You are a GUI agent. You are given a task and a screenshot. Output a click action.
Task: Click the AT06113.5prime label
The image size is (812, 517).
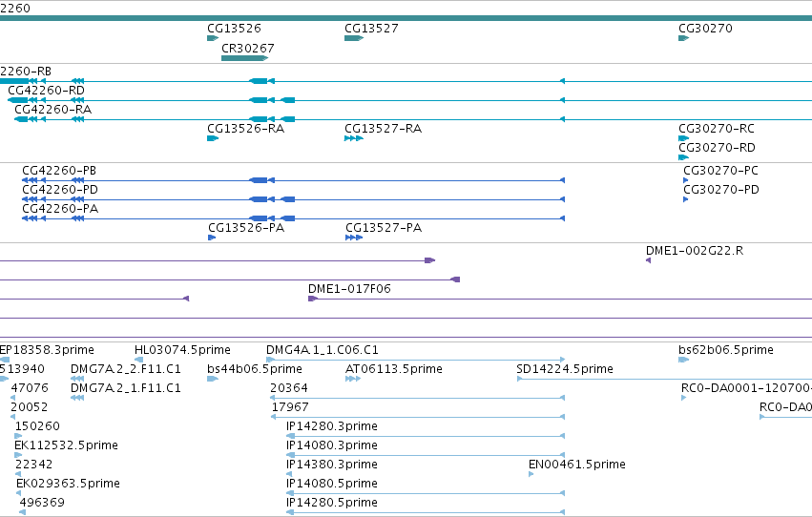(x=393, y=369)
